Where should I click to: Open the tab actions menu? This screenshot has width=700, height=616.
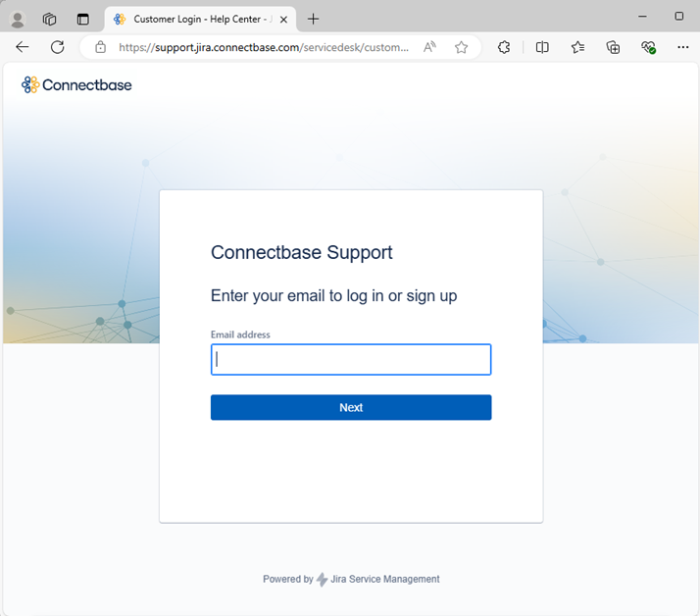click(x=82, y=19)
